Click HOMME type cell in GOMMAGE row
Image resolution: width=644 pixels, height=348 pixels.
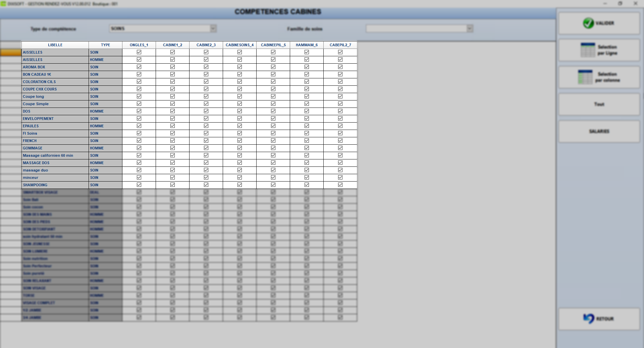(x=105, y=148)
